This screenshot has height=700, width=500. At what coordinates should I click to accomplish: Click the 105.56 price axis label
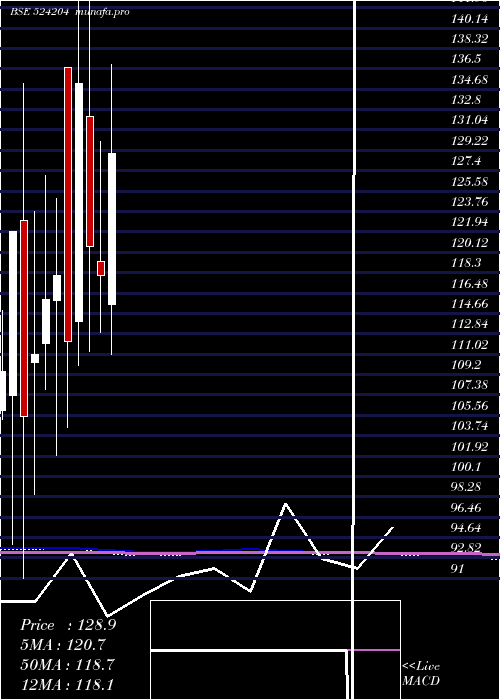point(470,405)
